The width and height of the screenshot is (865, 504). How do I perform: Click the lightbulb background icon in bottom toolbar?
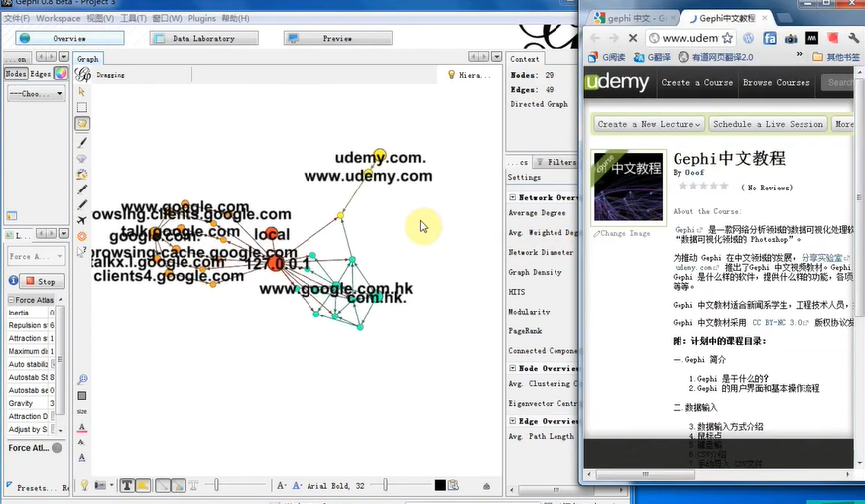pos(84,485)
